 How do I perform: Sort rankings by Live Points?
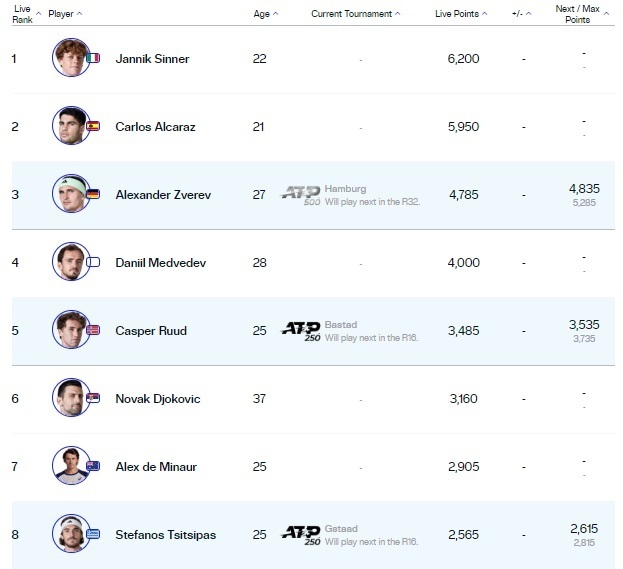(461, 14)
